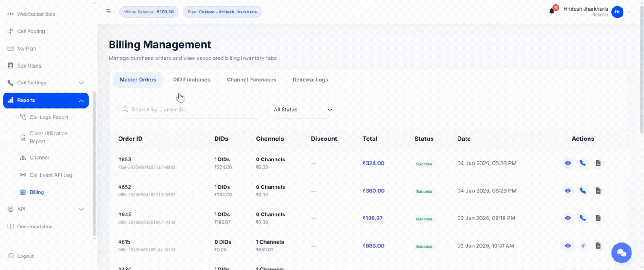Click the Call Logs Report phone icon
The image size is (644, 270).
23,117
